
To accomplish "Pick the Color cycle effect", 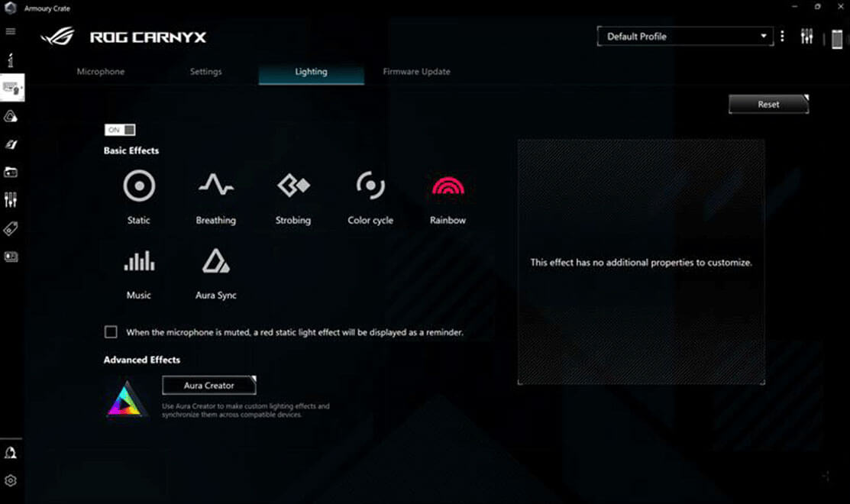I will click(x=370, y=186).
